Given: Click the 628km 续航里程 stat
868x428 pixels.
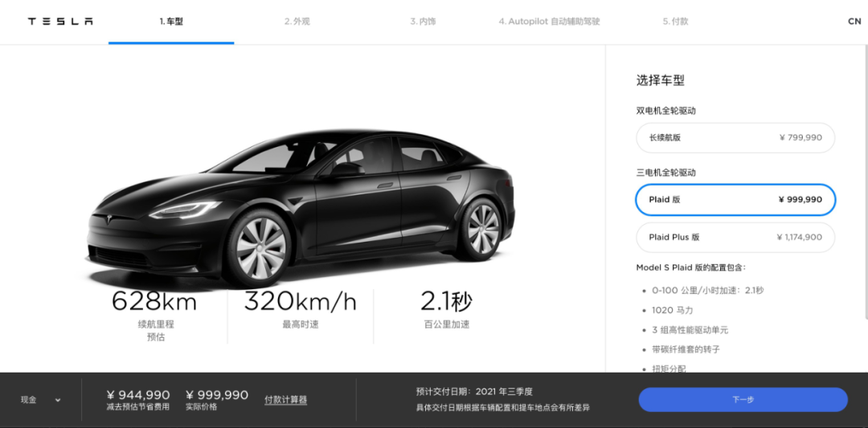Looking at the screenshot, I should click(154, 316).
